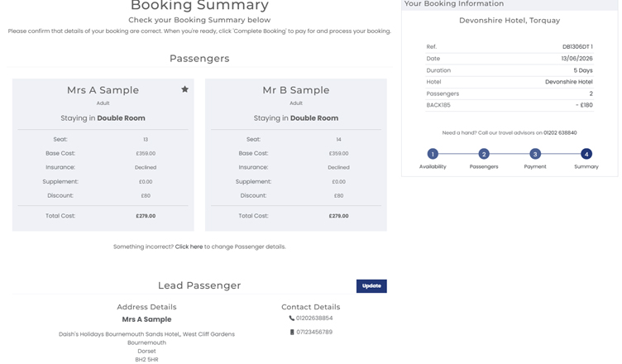Click the booking date 13/06/2026
This screenshot has height=364, width=622.
tap(577, 59)
